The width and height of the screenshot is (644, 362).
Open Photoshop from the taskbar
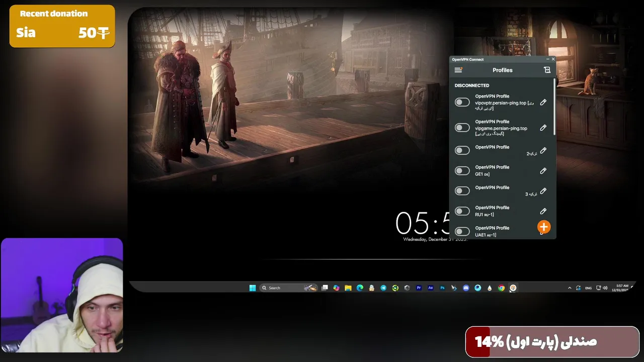click(442, 288)
